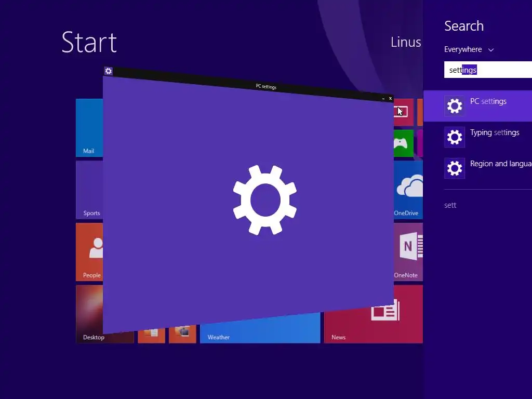Open the Sports tile
Image resolution: width=532 pixels, height=399 pixels.
[x=89, y=190]
